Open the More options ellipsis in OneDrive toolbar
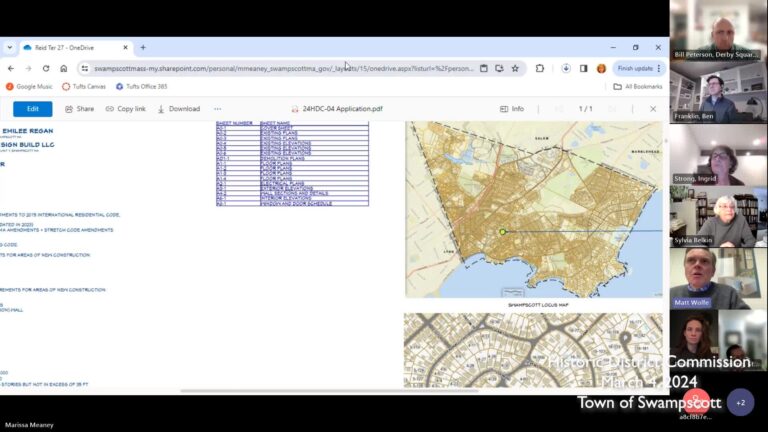The width and height of the screenshot is (768, 432). pyautogui.click(x=218, y=109)
